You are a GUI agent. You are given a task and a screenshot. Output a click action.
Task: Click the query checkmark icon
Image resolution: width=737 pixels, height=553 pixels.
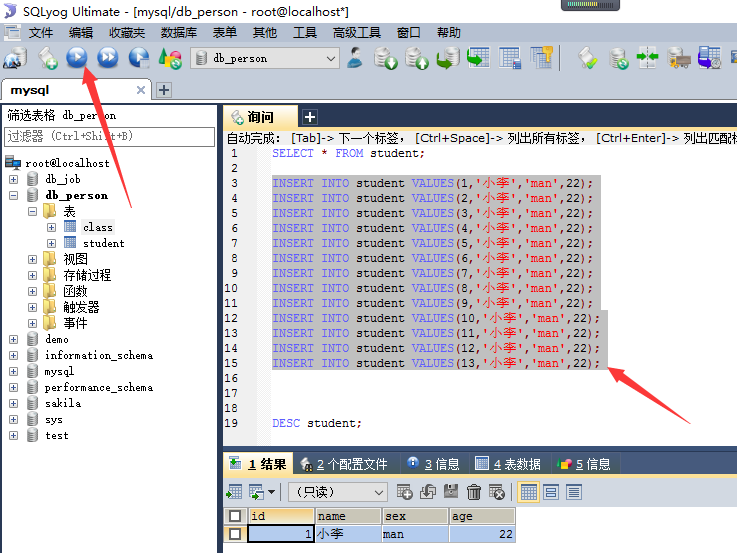coord(587,58)
